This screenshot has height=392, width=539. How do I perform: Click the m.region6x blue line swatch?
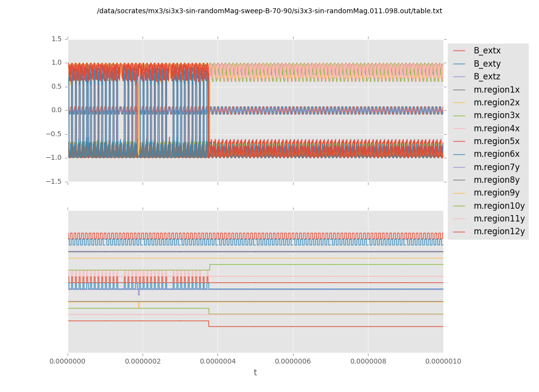(459, 154)
